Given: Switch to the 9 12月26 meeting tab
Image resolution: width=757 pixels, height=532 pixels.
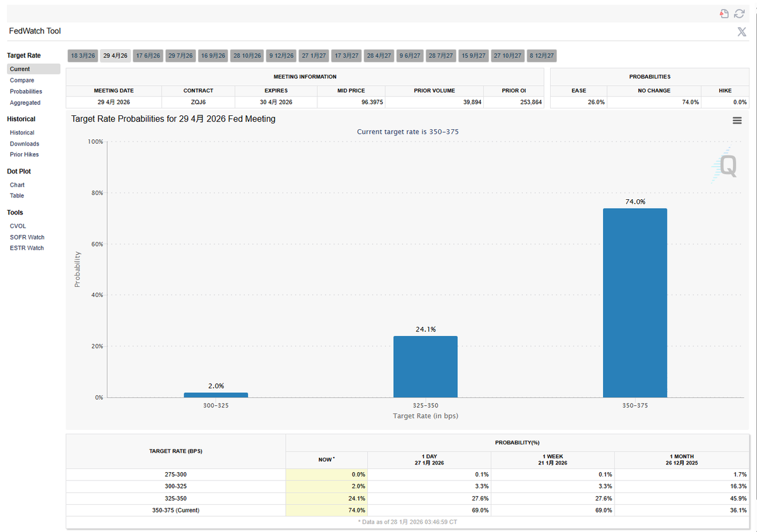Looking at the screenshot, I should click(x=281, y=55).
